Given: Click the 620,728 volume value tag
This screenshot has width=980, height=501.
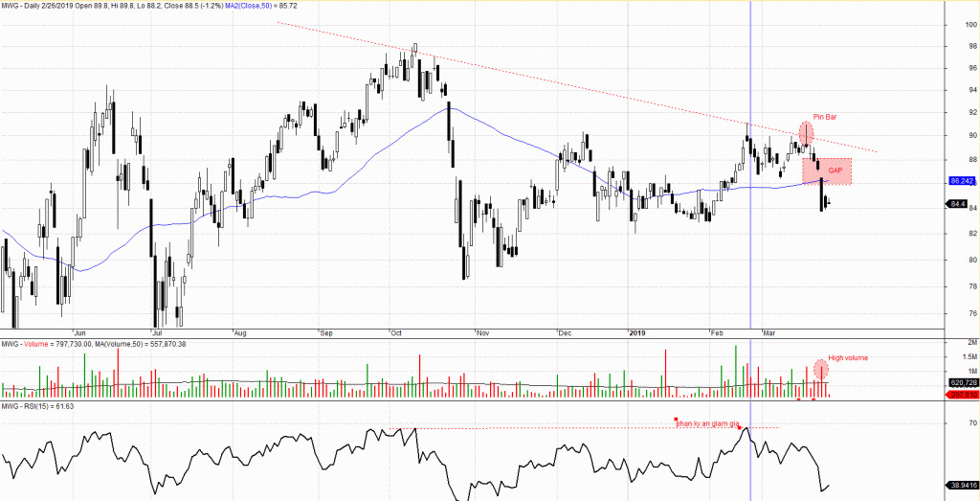Looking at the screenshot, I should [x=960, y=382].
